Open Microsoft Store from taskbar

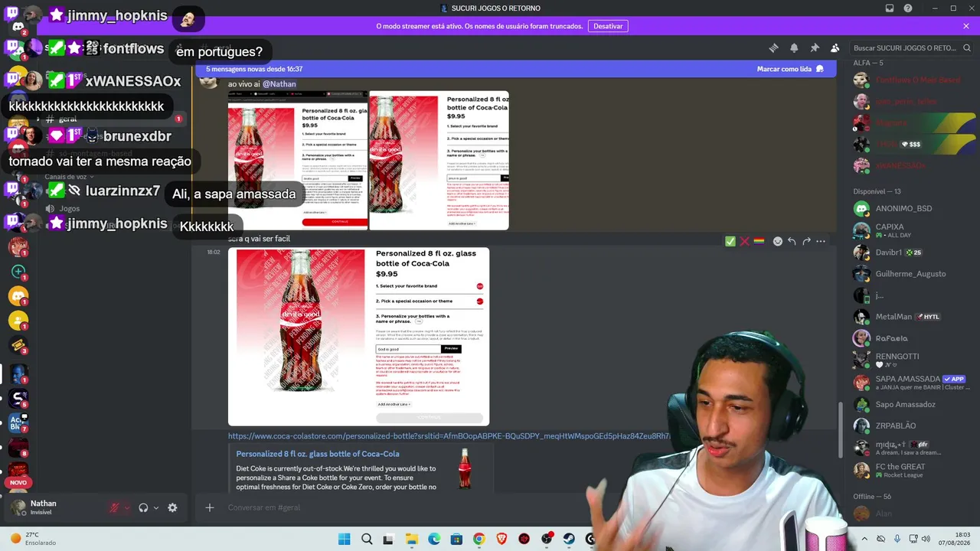(x=457, y=539)
